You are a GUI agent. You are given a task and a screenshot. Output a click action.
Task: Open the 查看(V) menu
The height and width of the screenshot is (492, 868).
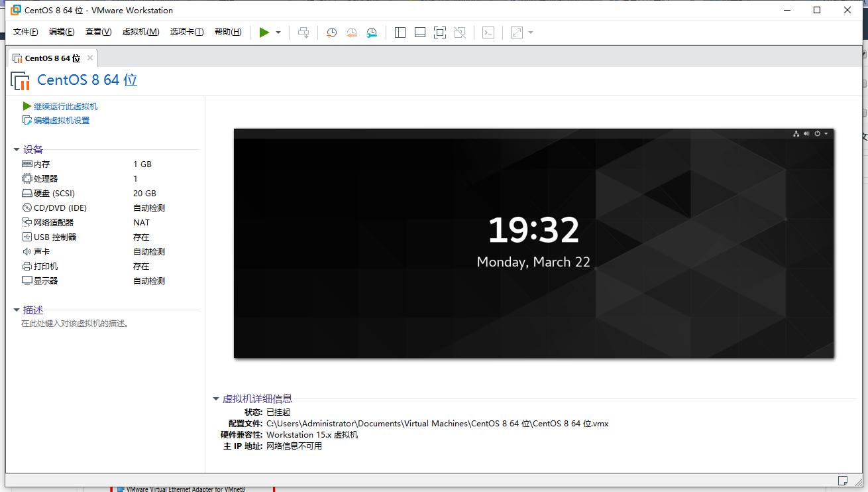(98, 32)
